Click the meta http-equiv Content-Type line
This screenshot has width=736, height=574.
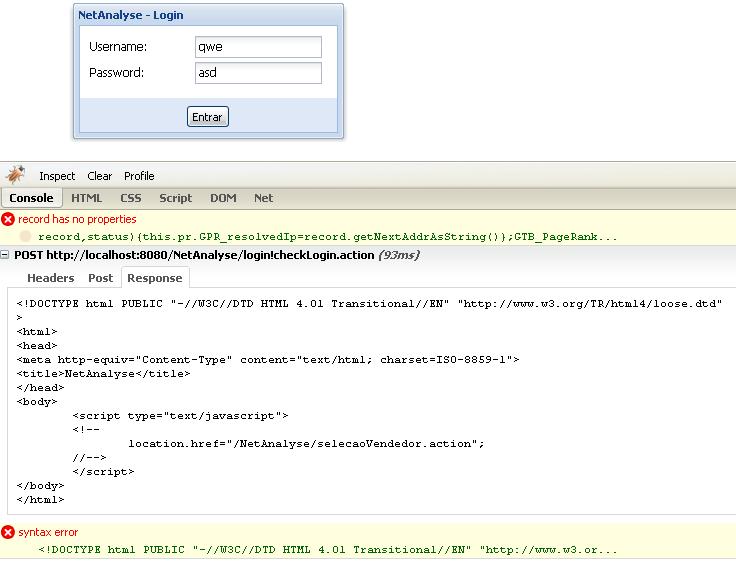[268, 360]
